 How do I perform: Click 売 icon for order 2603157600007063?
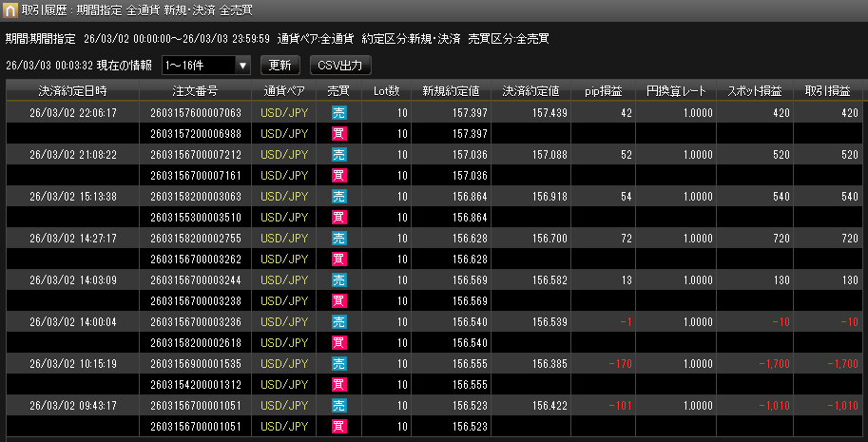click(x=338, y=113)
